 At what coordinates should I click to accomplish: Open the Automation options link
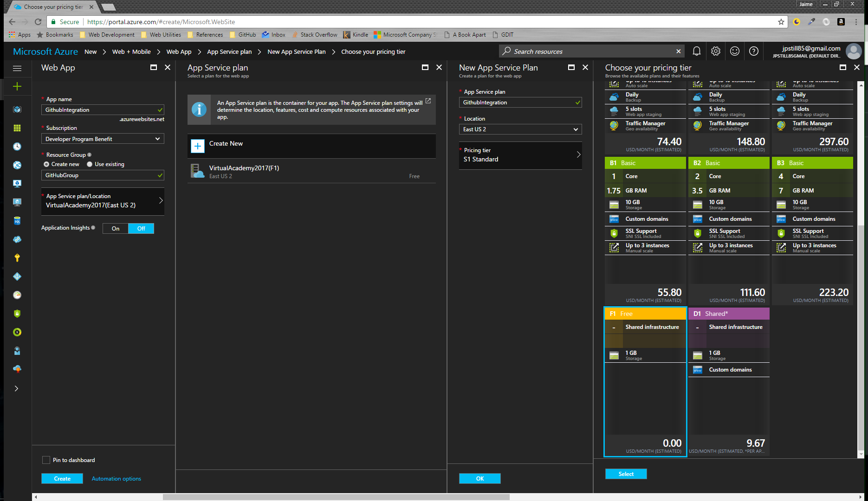point(117,479)
